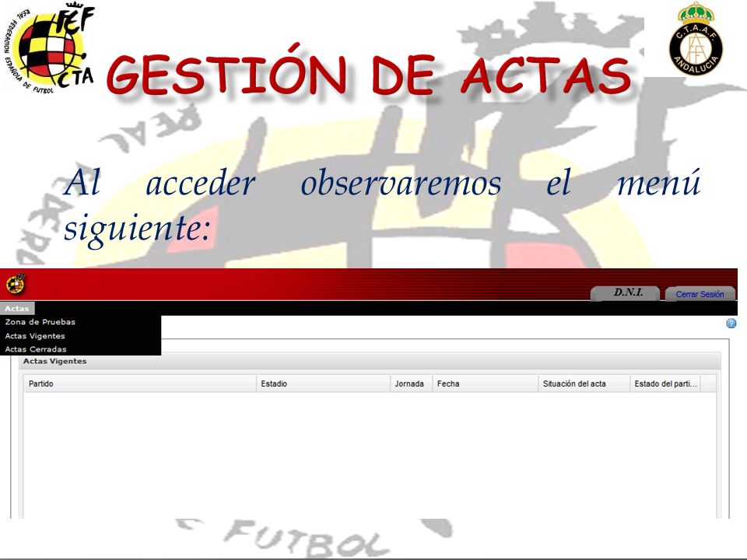The image size is (747, 560).
Task: Open Actas Cerradas menu entry
Action: click(x=36, y=349)
